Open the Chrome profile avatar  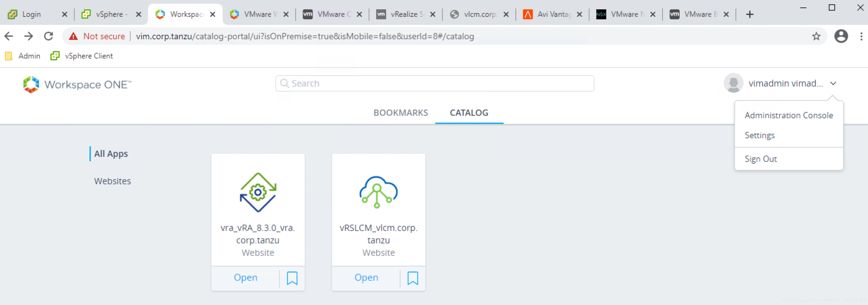841,36
